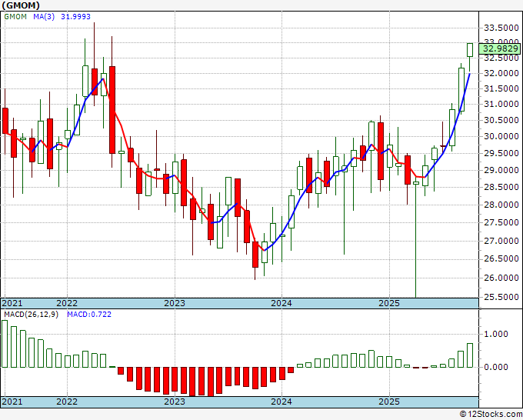Viewport: 523px width, 420px height.
Task: Click the current price tag 32.9829
Action: click(501, 48)
